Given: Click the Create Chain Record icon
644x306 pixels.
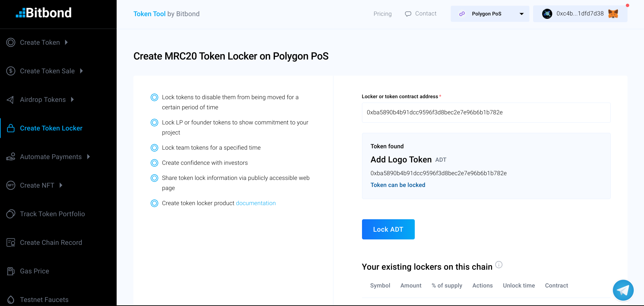Looking at the screenshot, I should click(11, 242).
